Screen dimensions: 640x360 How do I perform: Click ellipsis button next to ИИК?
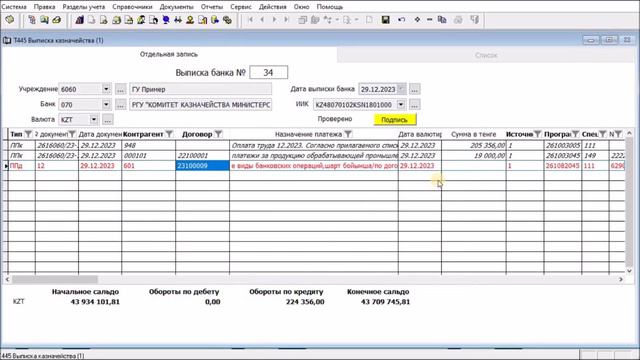point(415,104)
